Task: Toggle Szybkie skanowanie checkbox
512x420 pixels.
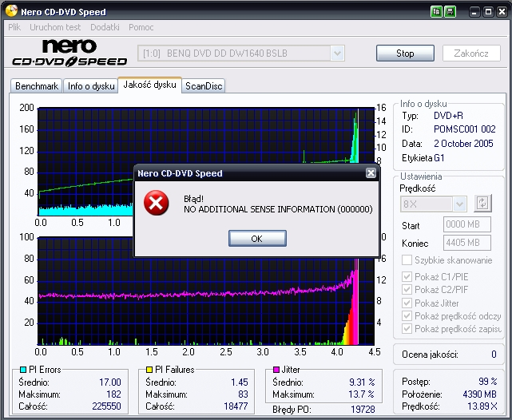Action: point(407,260)
